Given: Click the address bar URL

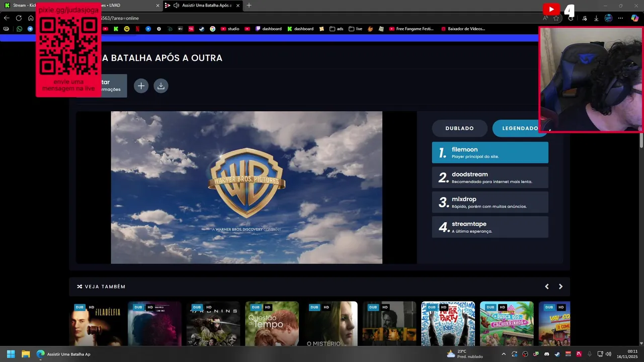Looking at the screenshot, I should coord(120,18).
